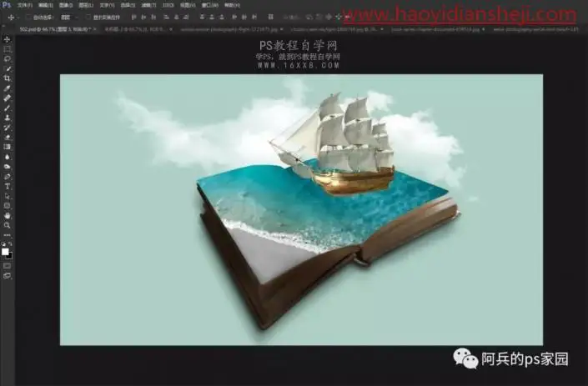Switch to the 未标题-1 document tab
Image resolution: width=588 pixels, height=386 pixels.
click(x=135, y=29)
